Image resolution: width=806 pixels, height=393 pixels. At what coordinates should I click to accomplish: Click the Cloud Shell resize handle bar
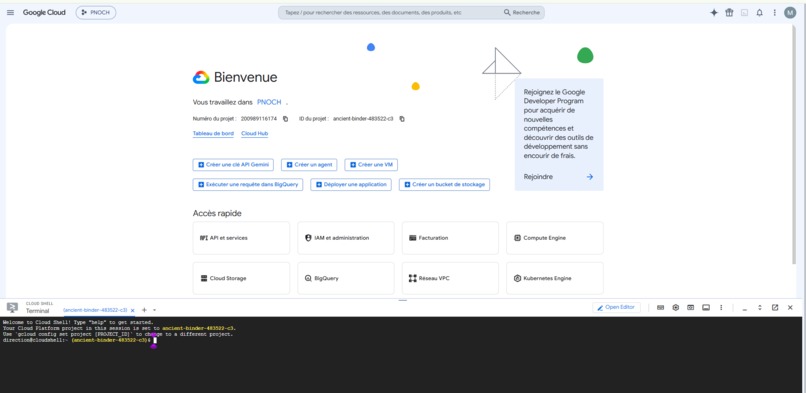coord(402,300)
